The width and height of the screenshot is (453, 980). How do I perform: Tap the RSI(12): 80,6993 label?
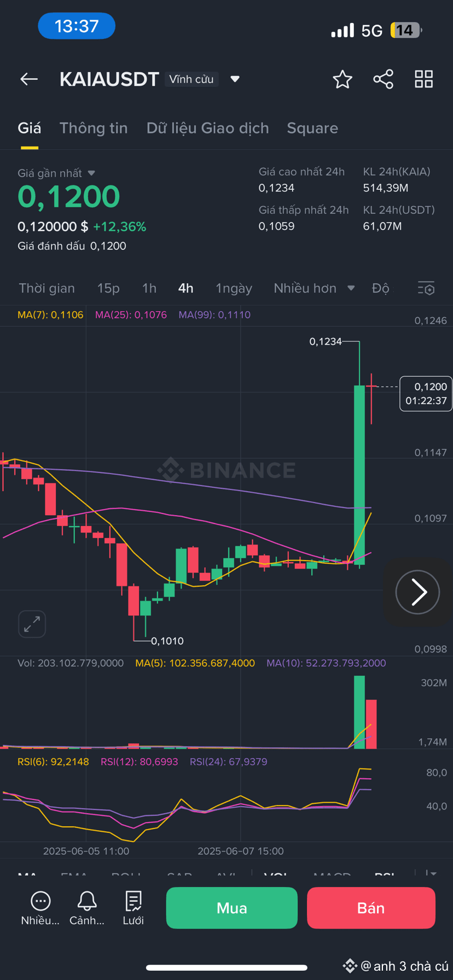coord(139,762)
